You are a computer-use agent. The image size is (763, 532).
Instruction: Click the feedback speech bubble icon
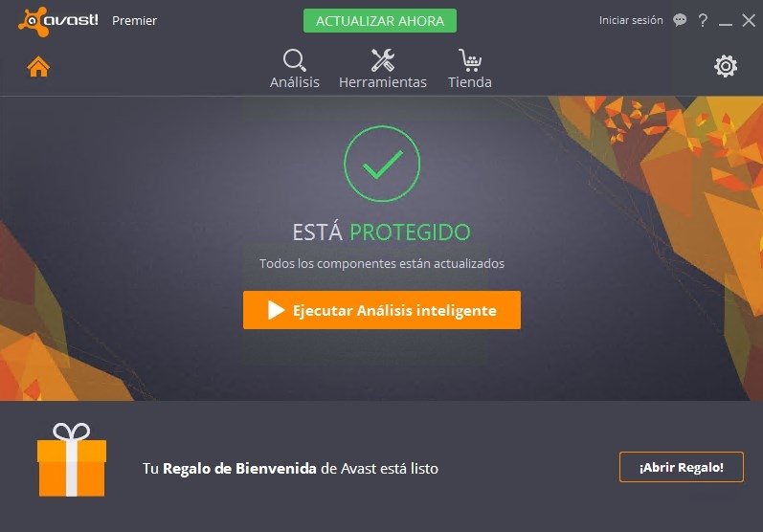680,20
